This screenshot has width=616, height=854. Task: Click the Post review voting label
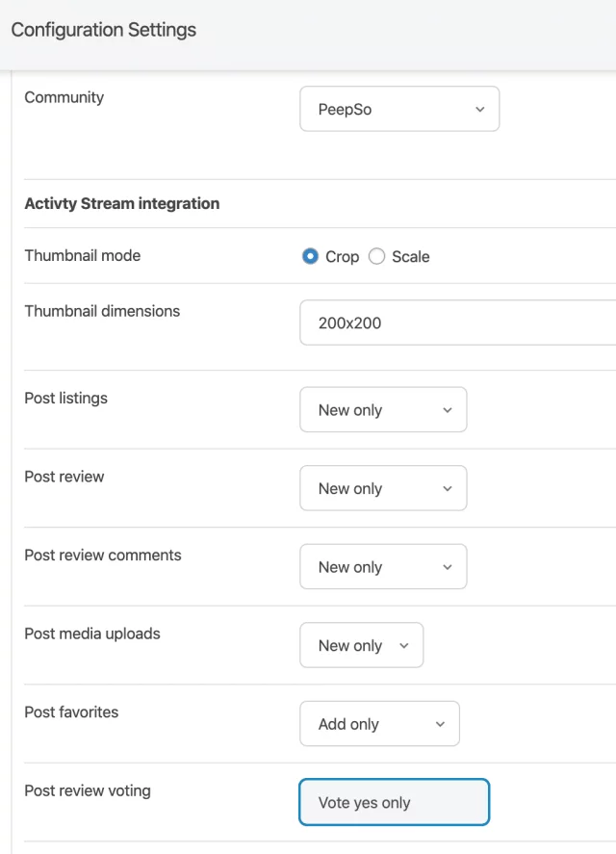click(x=88, y=791)
